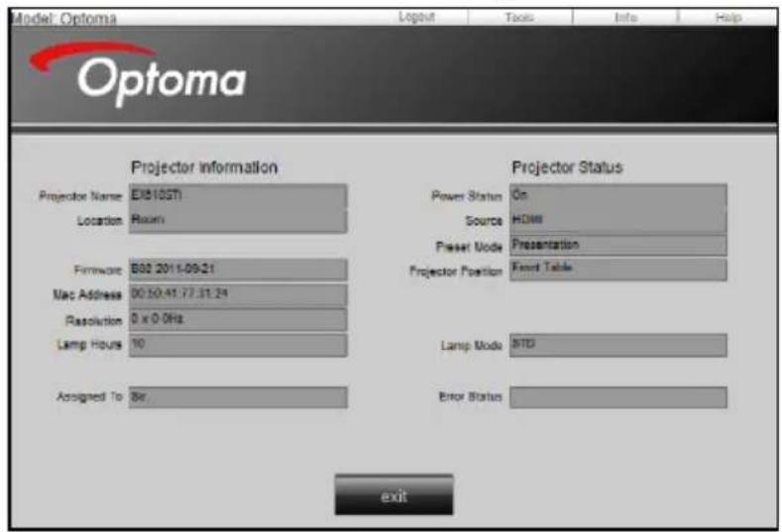782x532 pixels.
Task: Click the Lamp Mode field
Action: click(617, 345)
